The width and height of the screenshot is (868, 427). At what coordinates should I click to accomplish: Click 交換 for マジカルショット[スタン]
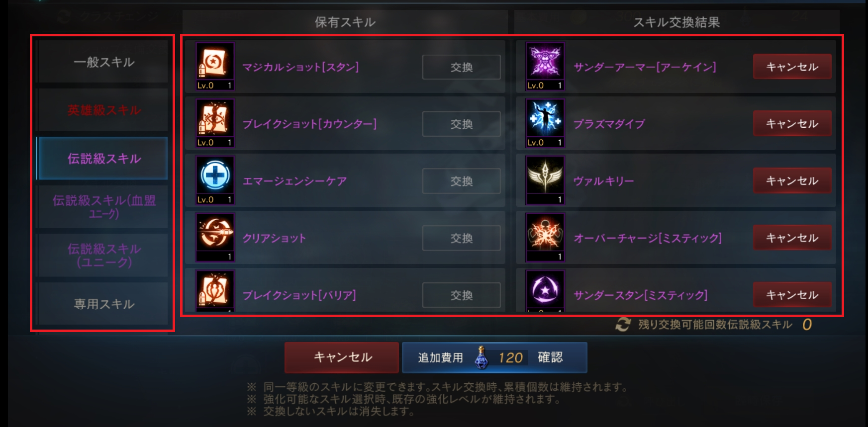click(462, 67)
